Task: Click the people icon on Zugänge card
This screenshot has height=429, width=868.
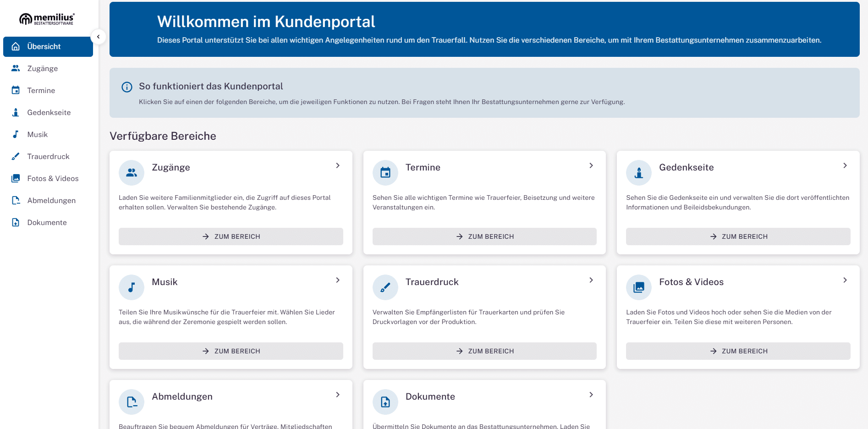Action: (132, 173)
